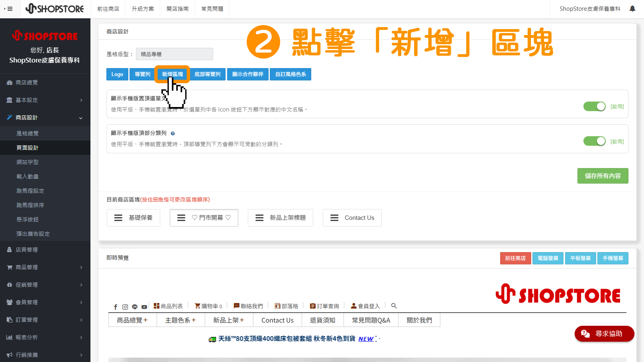Screen dimensions: 644x362
Task: Expand 會員管理 in the sidebar
Action: (x=45, y=302)
